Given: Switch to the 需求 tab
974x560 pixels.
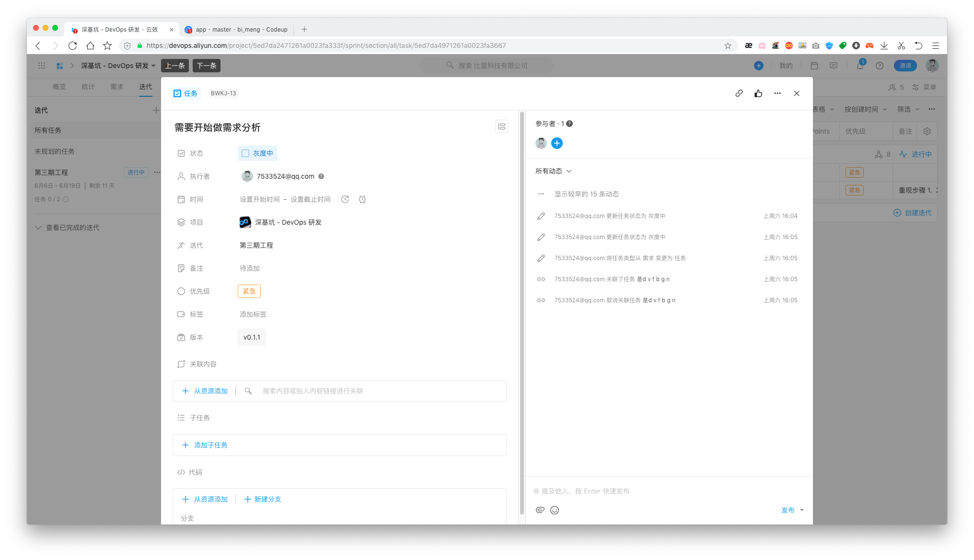Looking at the screenshot, I should [x=116, y=87].
